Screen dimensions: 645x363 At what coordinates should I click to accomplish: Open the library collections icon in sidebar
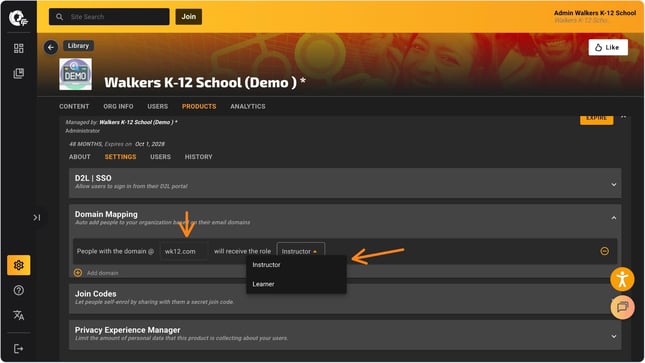click(19, 74)
